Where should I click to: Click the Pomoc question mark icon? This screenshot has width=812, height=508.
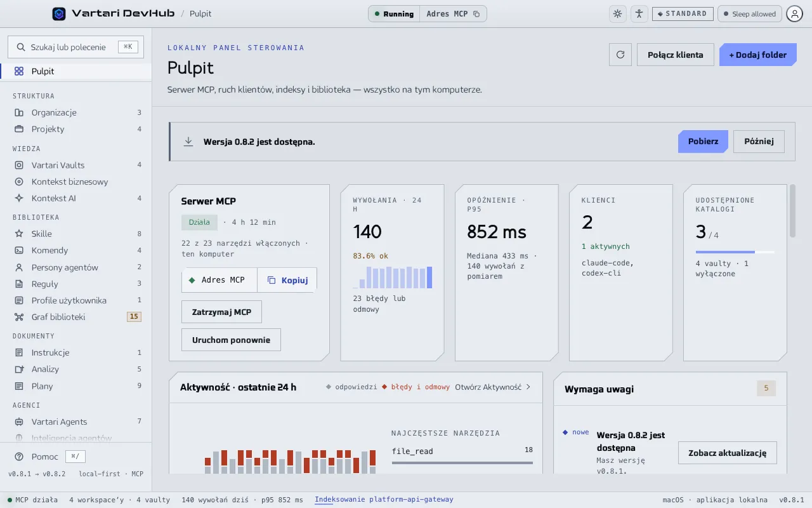click(19, 457)
